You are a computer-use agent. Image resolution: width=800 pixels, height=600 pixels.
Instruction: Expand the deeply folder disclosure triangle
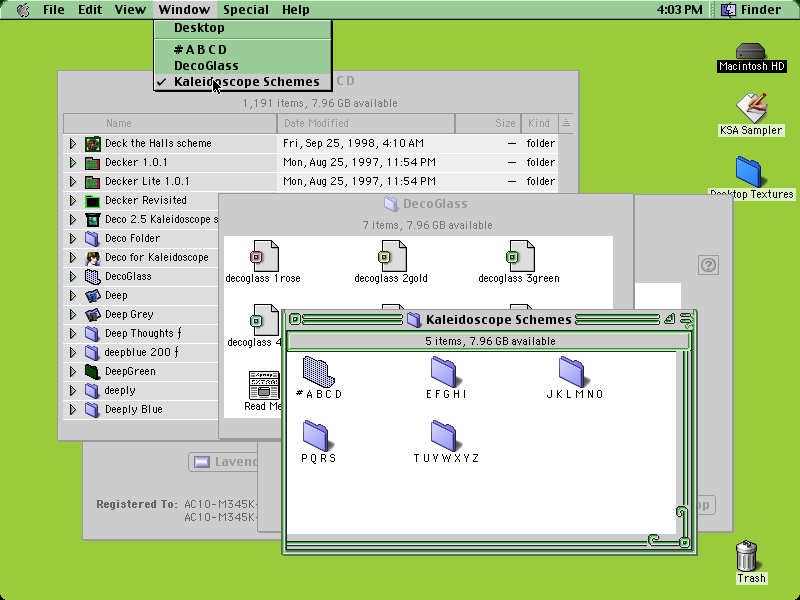click(73, 391)
